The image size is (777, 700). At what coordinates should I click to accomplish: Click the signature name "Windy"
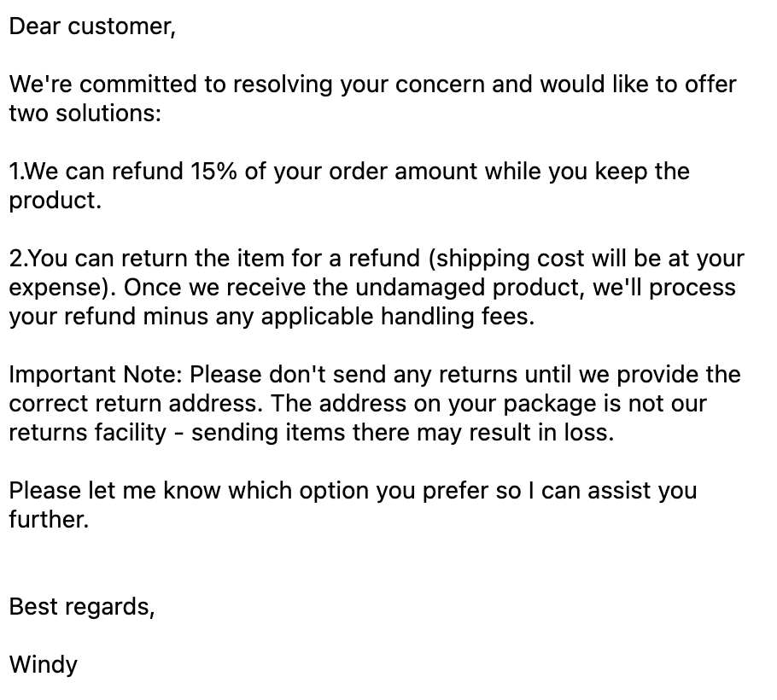coord(43,664)
